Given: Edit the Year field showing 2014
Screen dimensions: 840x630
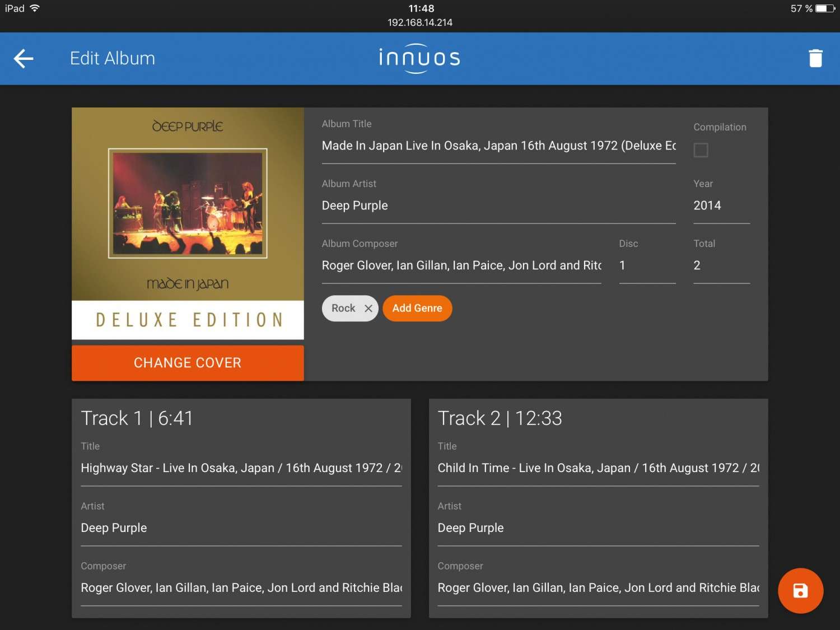Looking at the screenshot, I should [721, 206].
